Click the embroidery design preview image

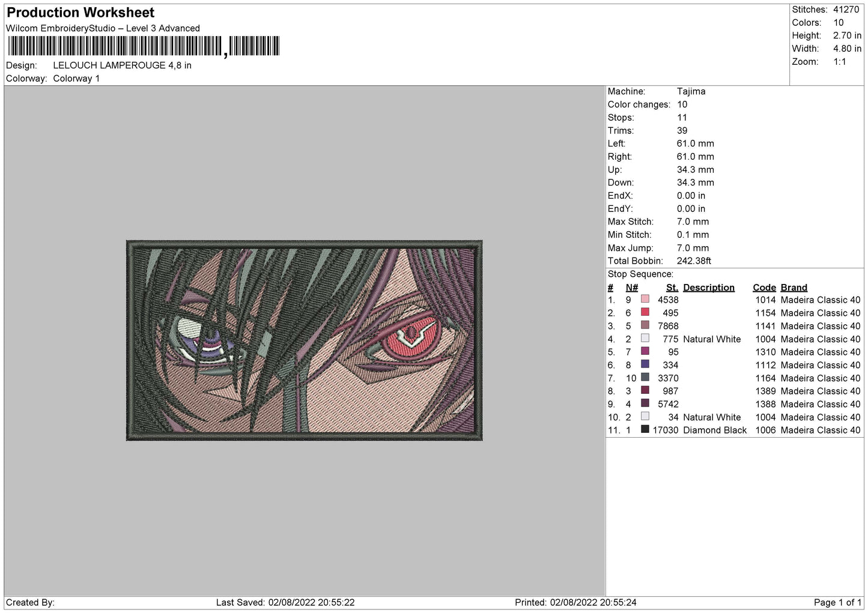[304, 340]
